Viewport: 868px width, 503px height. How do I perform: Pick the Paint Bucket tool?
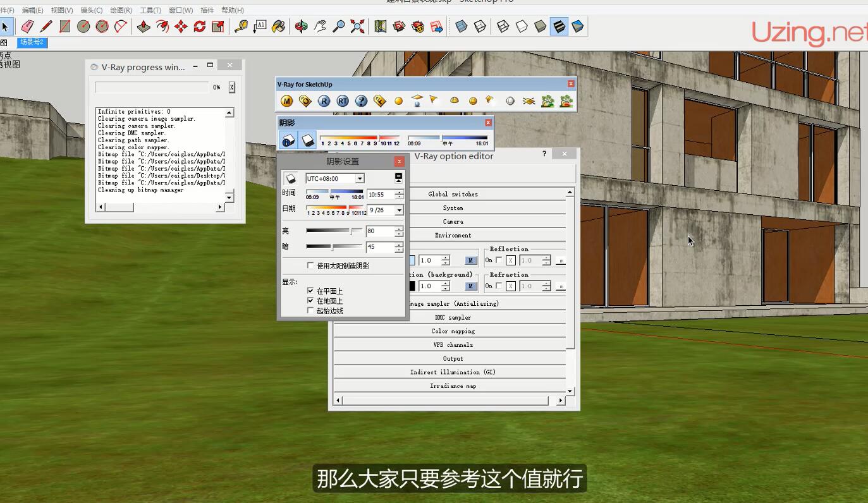tap(279, 27)
